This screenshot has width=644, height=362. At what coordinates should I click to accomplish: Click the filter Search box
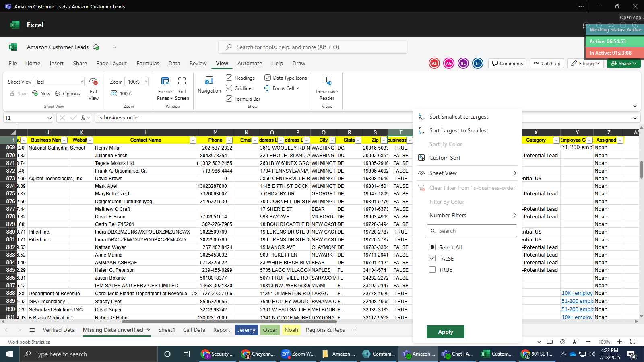(472, 231)
